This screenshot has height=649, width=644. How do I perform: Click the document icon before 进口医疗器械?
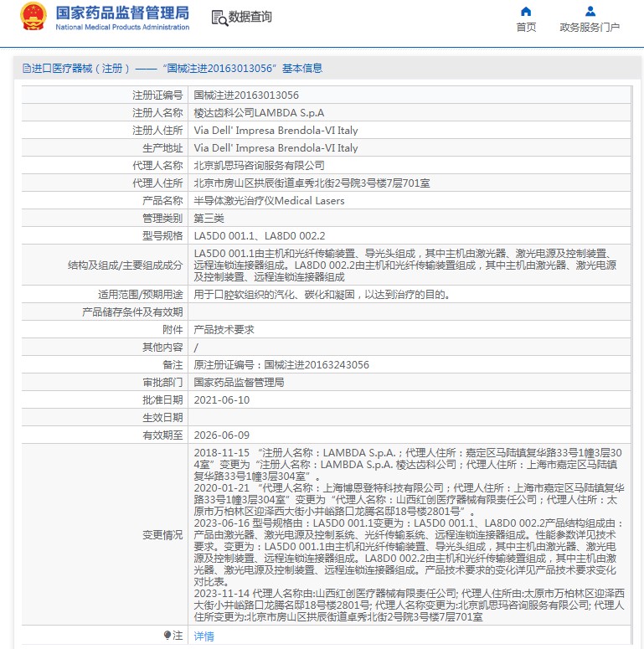click(x=26, y=69)
